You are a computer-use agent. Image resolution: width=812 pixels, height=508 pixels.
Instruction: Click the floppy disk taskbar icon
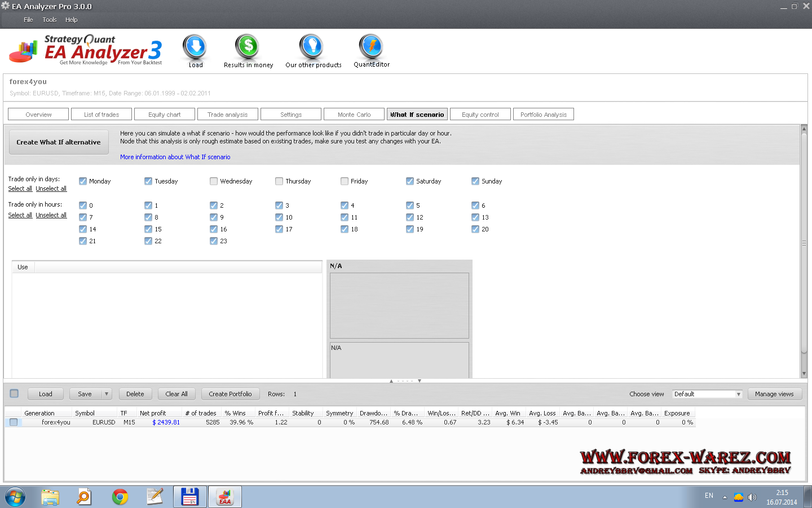(x=189, y=497)
